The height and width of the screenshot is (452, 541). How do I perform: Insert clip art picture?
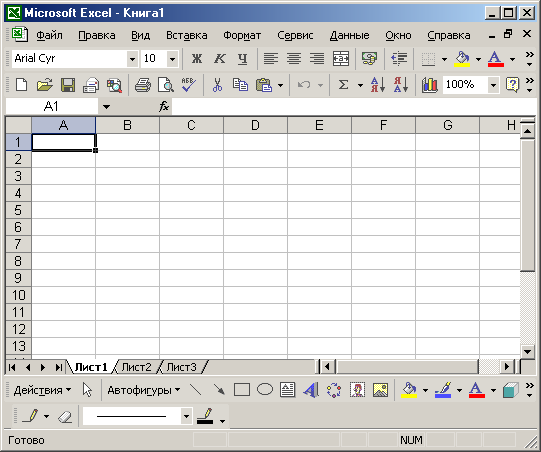pyautogui.click(x=357, y=390)
